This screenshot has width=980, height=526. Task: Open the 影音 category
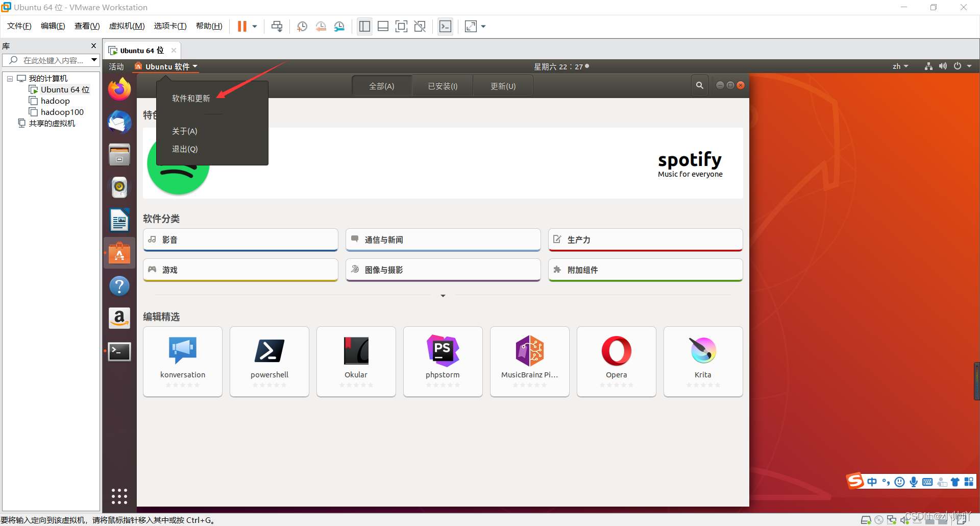coord(240,240)
